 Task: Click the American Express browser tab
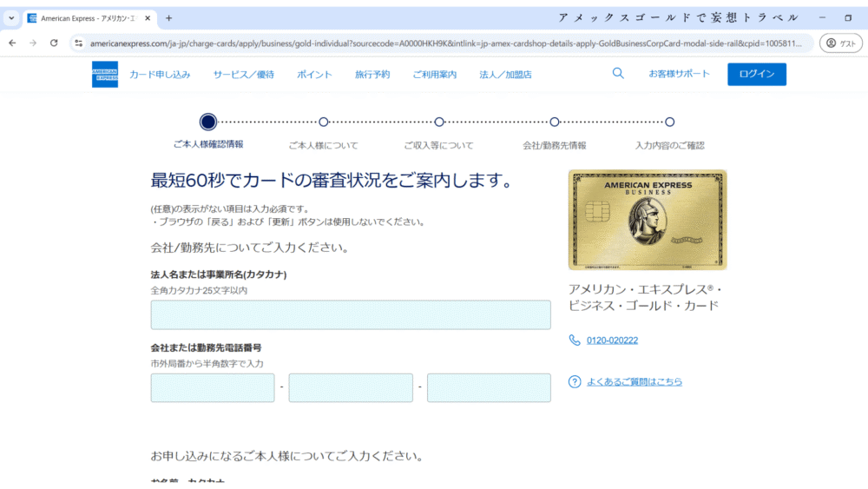pos(89,18)
